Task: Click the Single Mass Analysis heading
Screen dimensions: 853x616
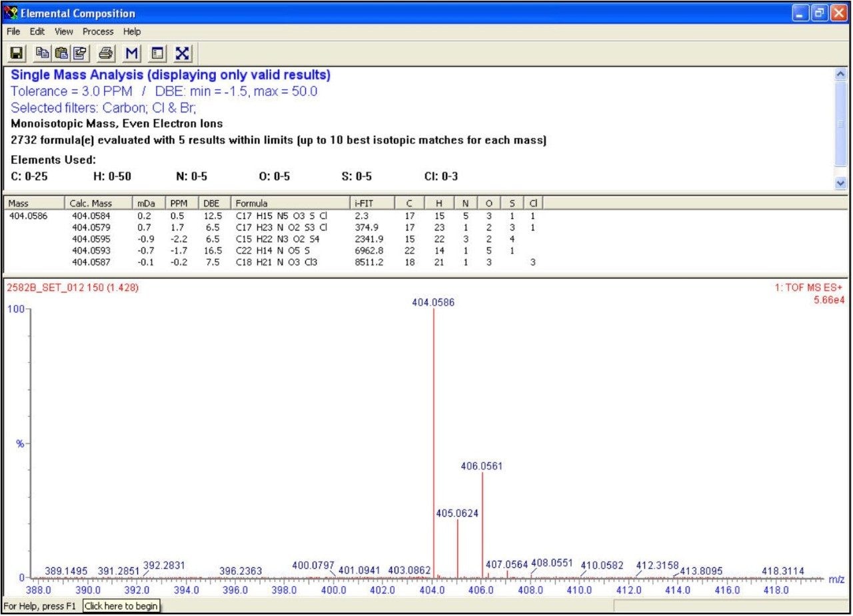Action: [x=171, y=75]
